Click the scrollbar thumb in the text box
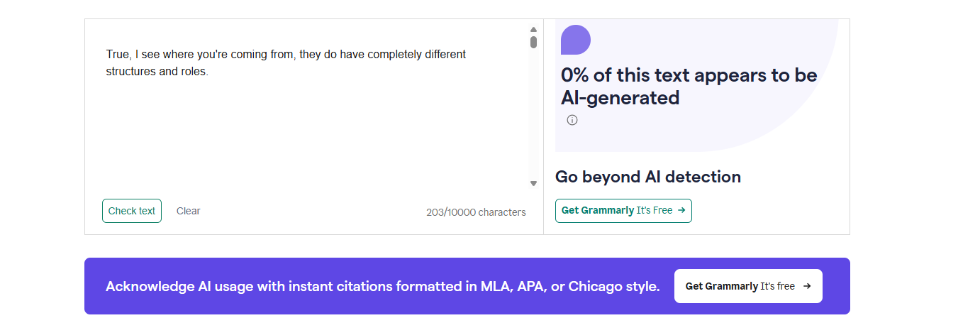 click(533, 42)
